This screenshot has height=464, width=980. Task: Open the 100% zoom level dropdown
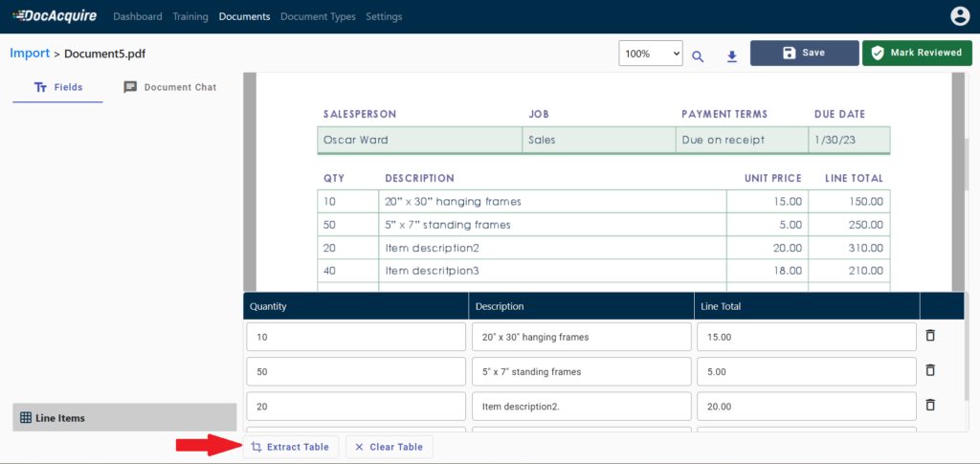point(651,54)
